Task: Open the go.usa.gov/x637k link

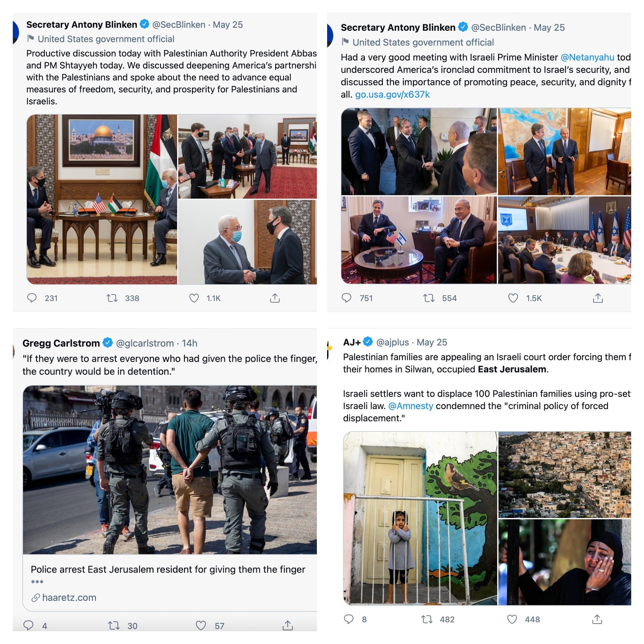Action: point(392,95)
